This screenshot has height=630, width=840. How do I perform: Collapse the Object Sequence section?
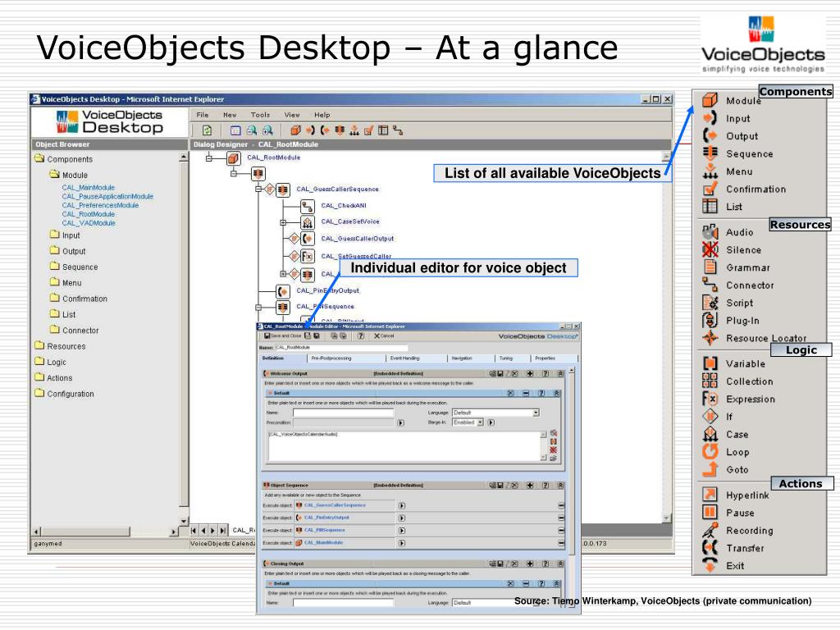pos(559,486)
